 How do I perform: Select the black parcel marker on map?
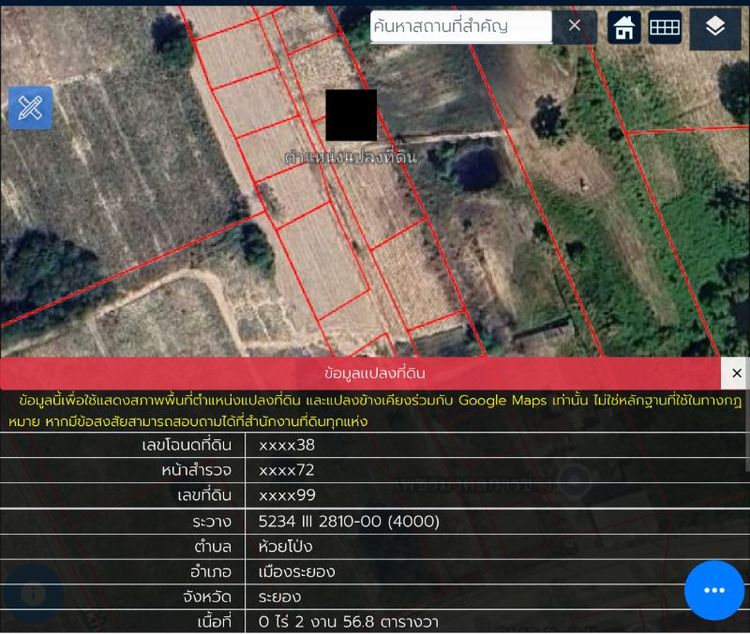pyautogui.click(x=351, y=115)
